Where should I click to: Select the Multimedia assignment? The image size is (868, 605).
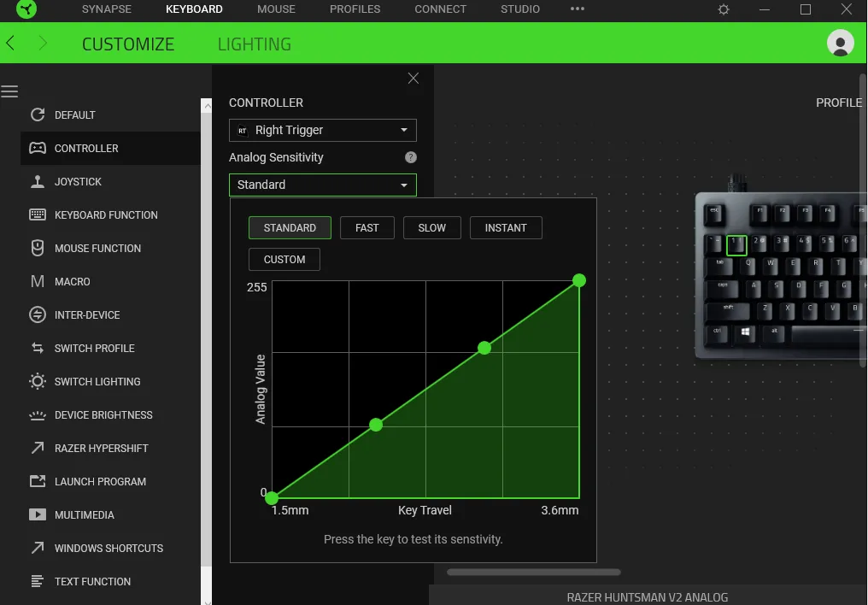[85, 514]
